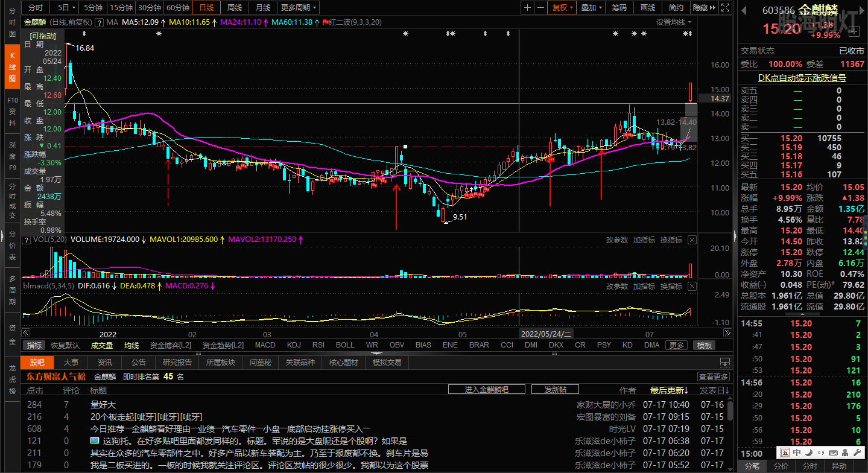Open the K线图 sidebar view

pos(12,65)
